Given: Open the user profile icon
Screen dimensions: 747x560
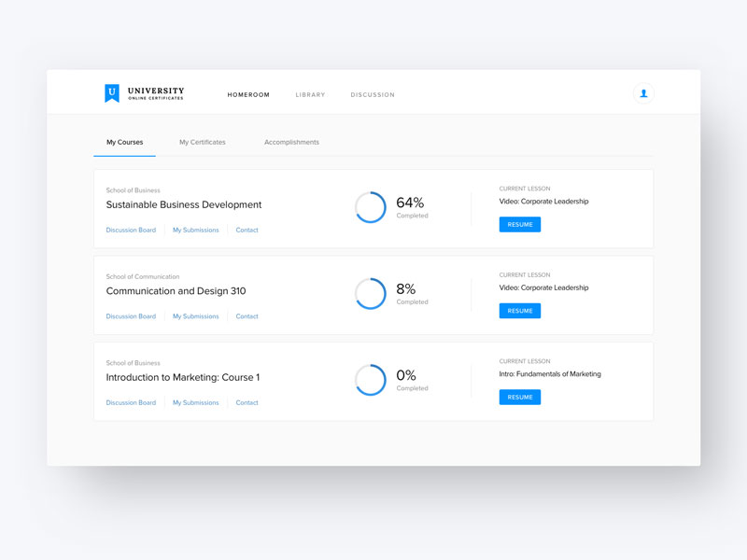Looking at the screenshot, I should tap(643, 93).
